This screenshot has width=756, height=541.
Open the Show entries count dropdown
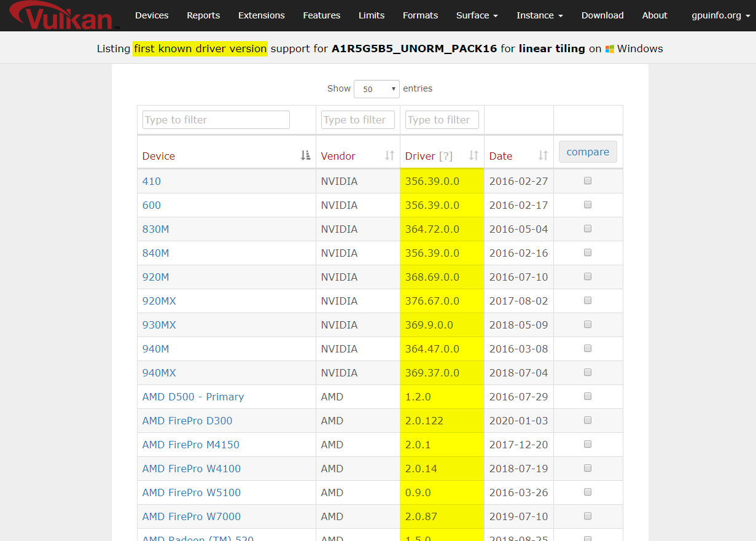point(376,89)
